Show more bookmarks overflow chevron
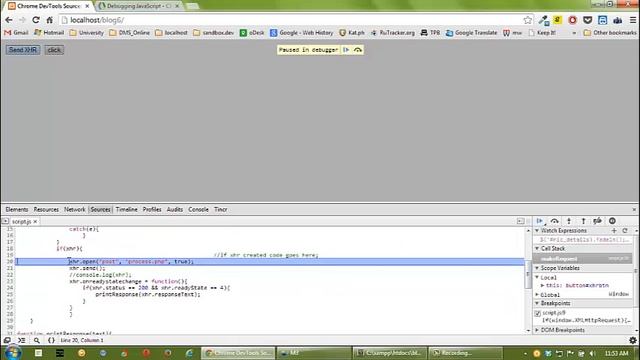 574,33
